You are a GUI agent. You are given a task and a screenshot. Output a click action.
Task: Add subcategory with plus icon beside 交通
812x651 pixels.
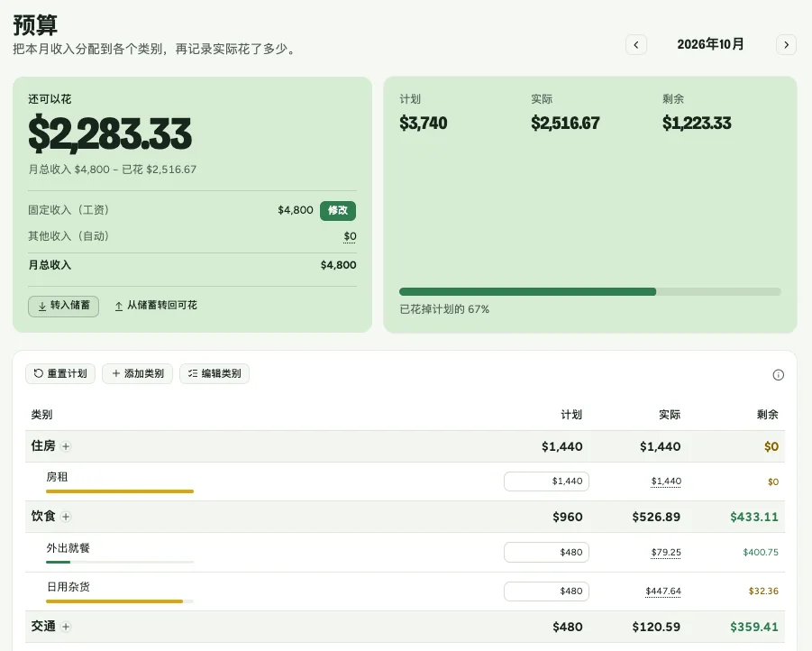[66, 627]
